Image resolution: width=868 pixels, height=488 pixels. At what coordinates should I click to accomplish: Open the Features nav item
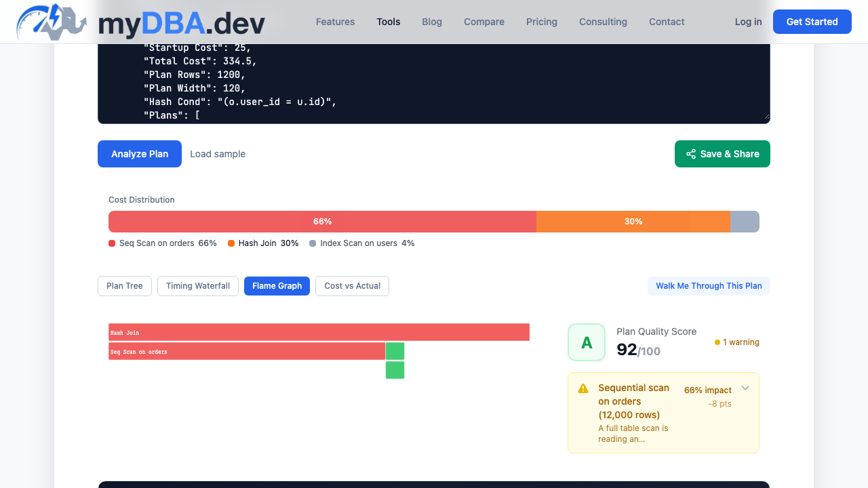[335, 22]
